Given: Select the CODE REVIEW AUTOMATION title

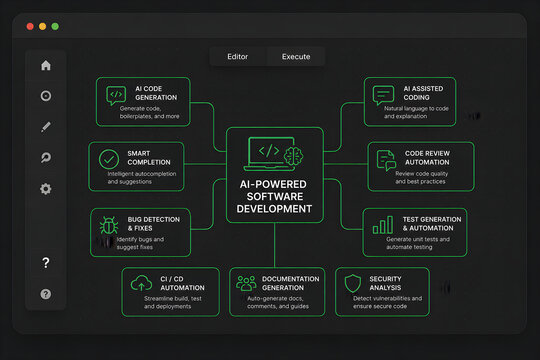Looking at the screenshot, I should [427, 158].
